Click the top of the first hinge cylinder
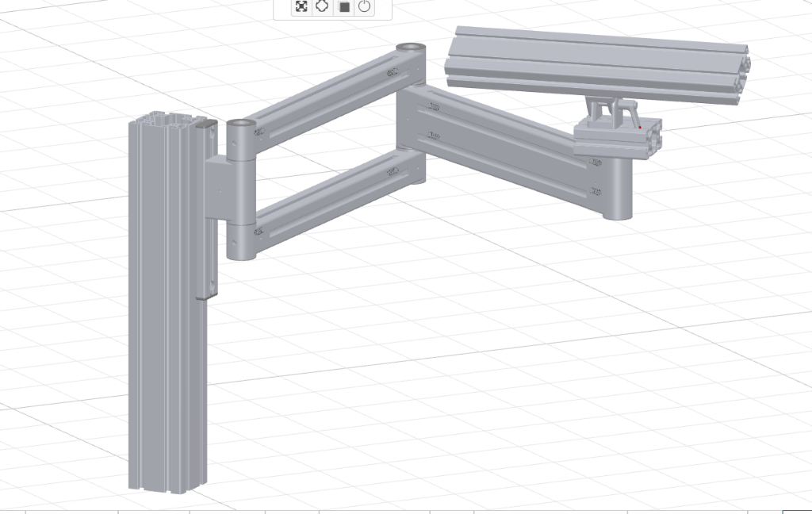This screenshot has width=812, height=514. [x=241, y=125]
